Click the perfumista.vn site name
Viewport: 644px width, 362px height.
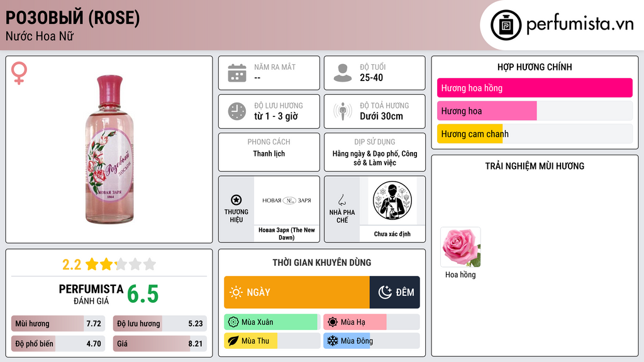[580, 24]
